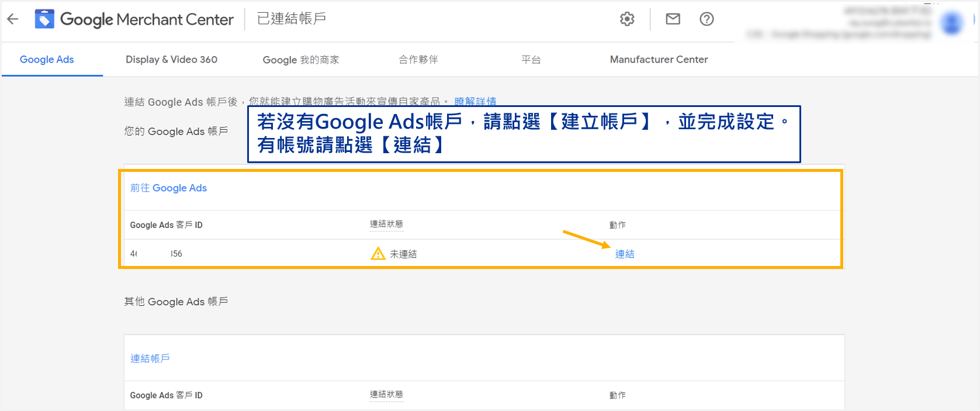Select the 平台 tab
Viewport: 980px width, 411px height.
[531, 60]
